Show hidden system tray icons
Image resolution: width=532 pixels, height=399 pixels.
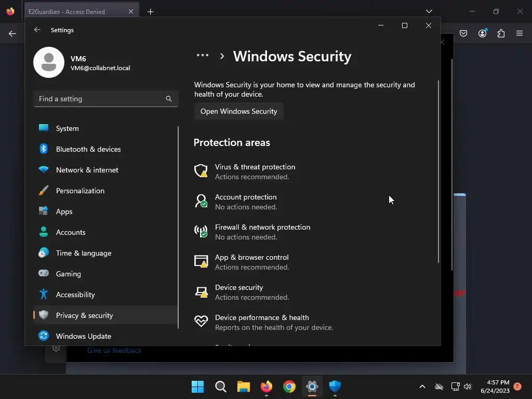coord(422,387)
